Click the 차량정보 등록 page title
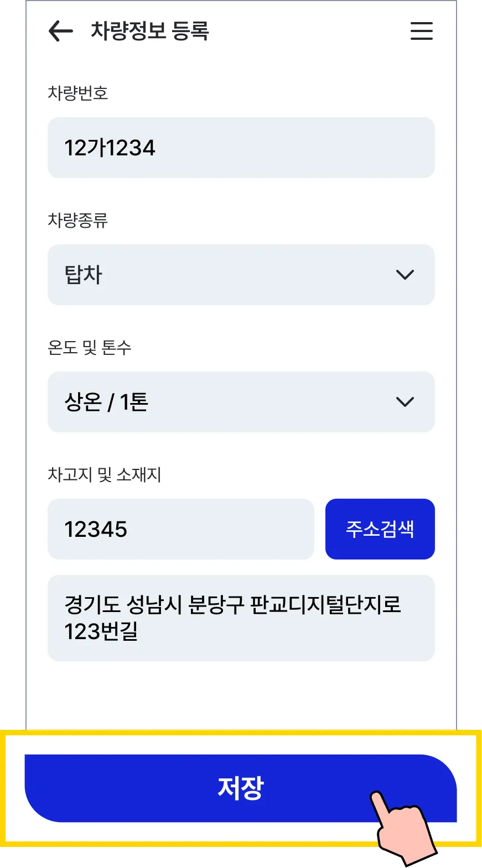The width and height of the screenshot is (482, 868). [150, 31]
